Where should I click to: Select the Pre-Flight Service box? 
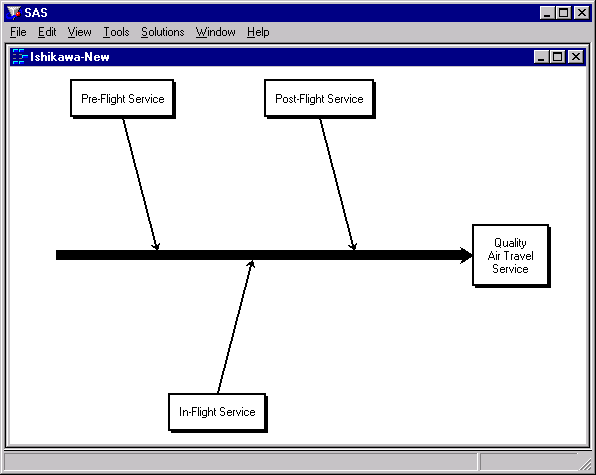click(122, 98)
